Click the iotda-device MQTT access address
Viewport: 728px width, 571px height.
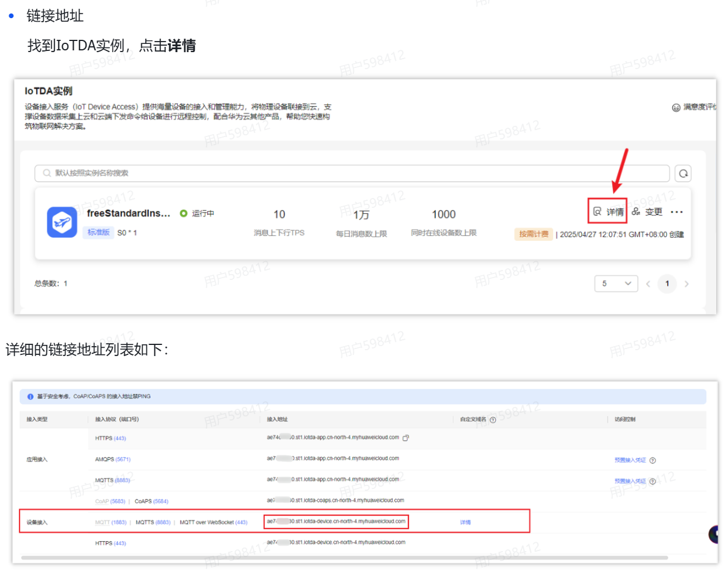(x=336, y=521)
